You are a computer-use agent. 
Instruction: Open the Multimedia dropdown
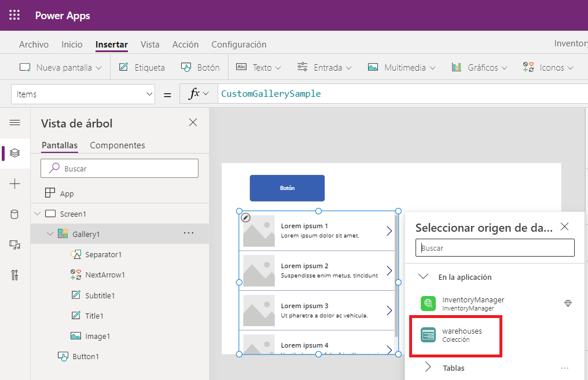402,68
